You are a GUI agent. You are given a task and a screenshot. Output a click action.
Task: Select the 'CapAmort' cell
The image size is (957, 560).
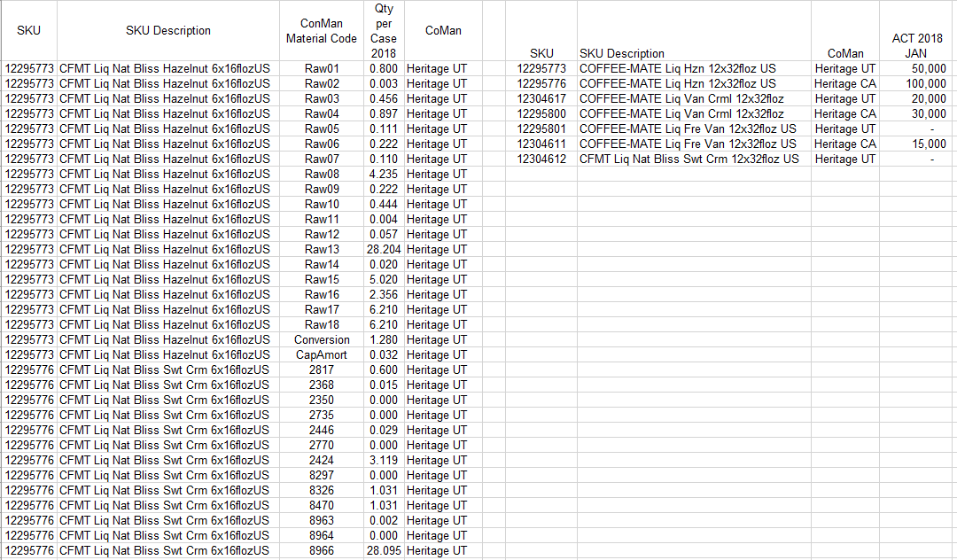click(x=322, y=354)
